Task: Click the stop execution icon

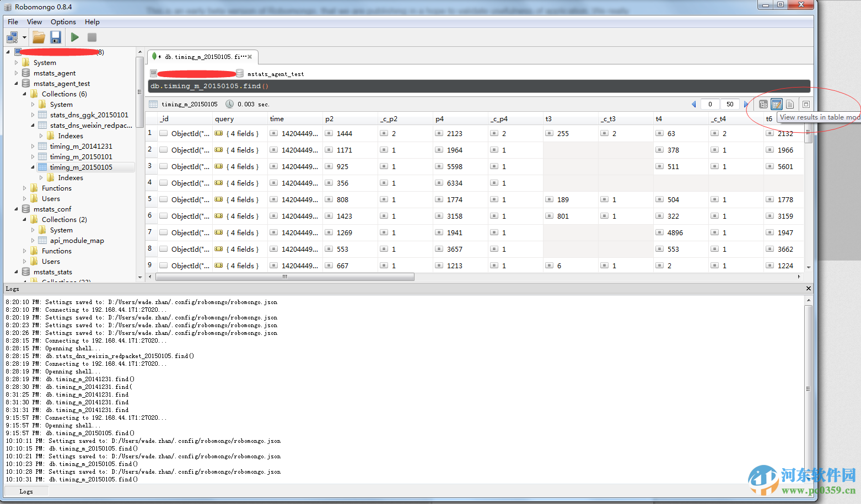Action: pos(92,37)
